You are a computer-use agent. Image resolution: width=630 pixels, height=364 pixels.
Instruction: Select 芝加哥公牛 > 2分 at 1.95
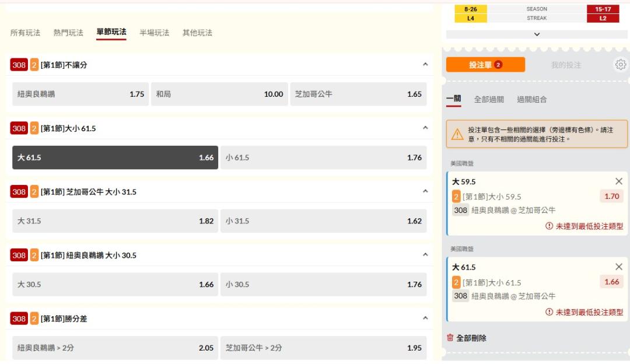tap(323, 348)
